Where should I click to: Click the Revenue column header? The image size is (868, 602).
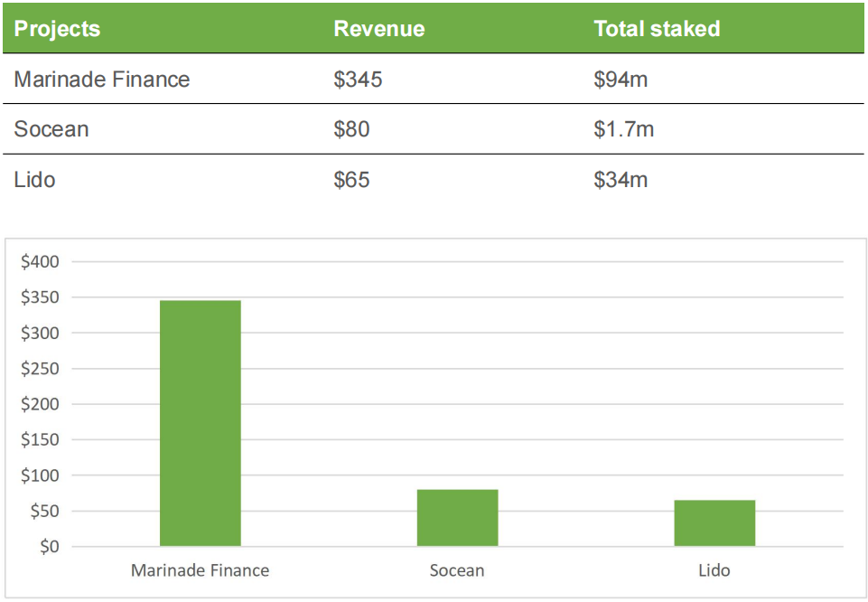click(379, 29)
